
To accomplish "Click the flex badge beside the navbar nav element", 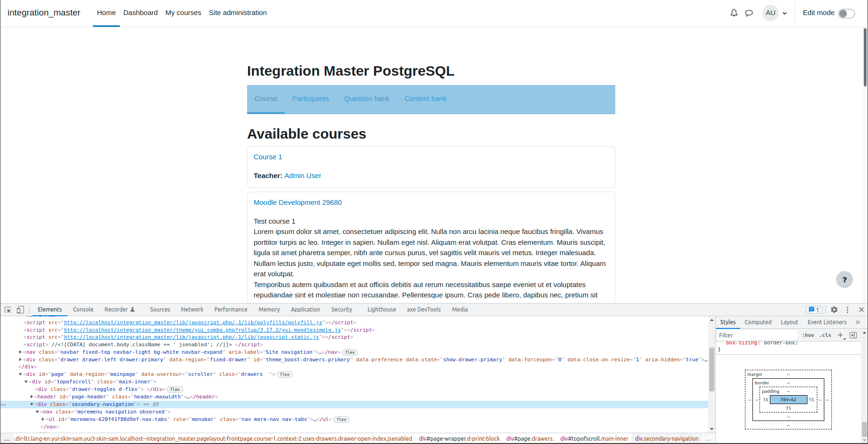I will 350,352.
